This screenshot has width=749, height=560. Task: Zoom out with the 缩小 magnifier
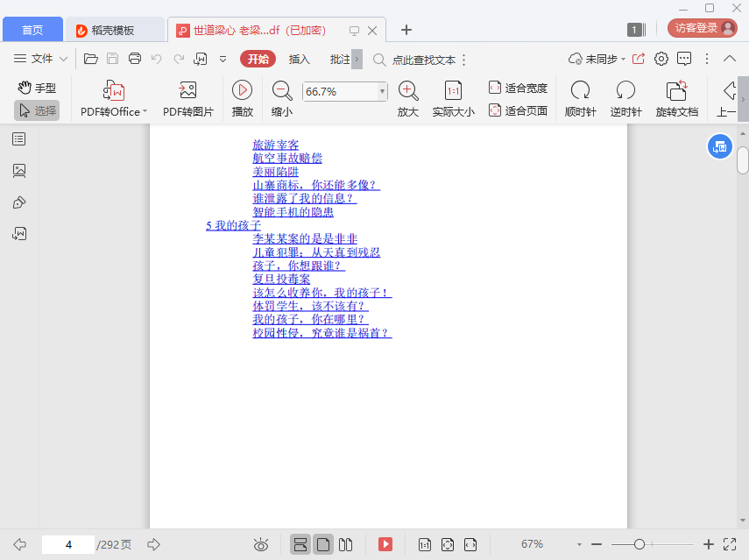[x=282, y=90]
